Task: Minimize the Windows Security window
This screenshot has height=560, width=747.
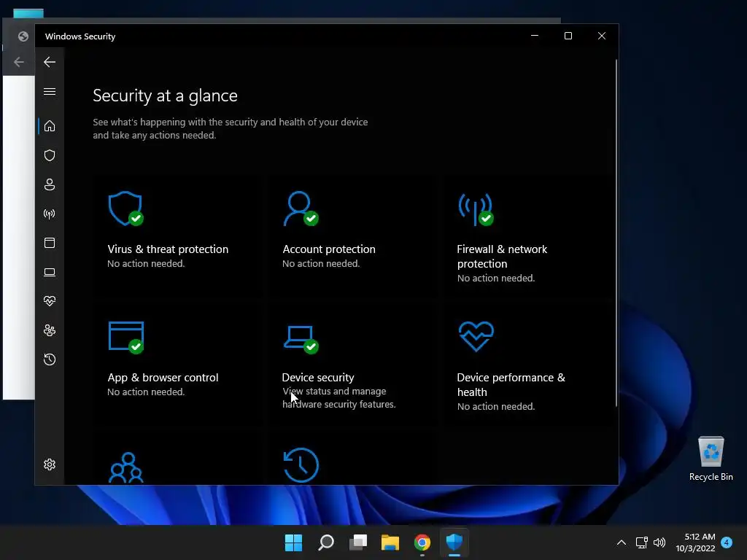Action: (535, 36)
